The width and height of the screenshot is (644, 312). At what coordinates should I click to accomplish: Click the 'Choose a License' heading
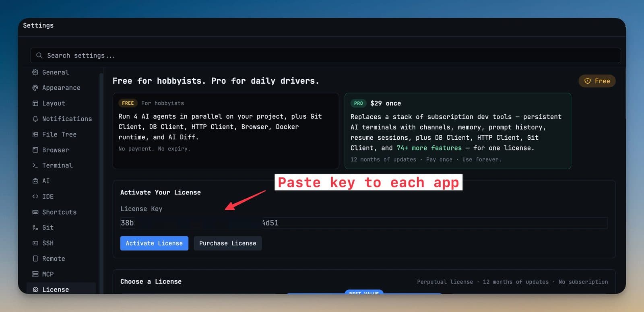click(x=151, y=281)
